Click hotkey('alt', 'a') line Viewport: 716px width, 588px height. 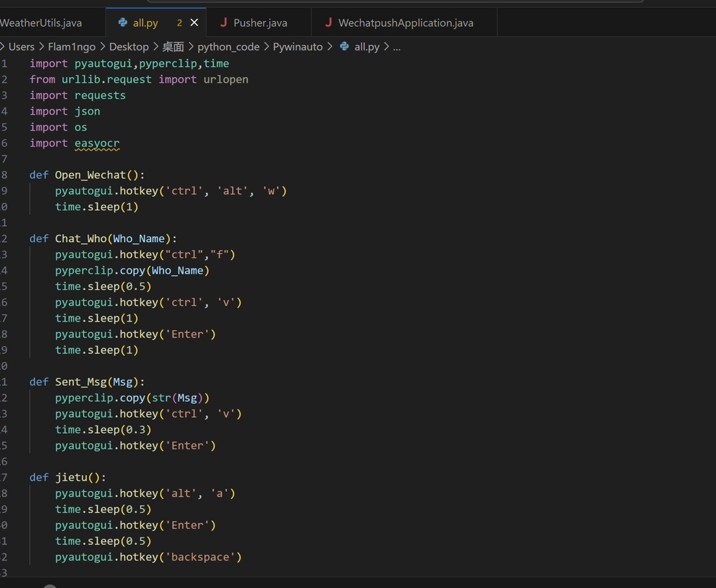click(145, 493)
